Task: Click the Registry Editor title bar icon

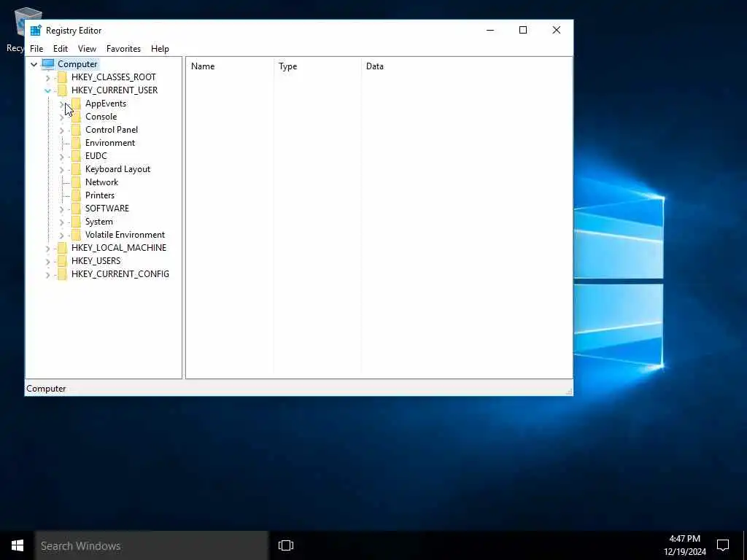Action: (36, 30)
